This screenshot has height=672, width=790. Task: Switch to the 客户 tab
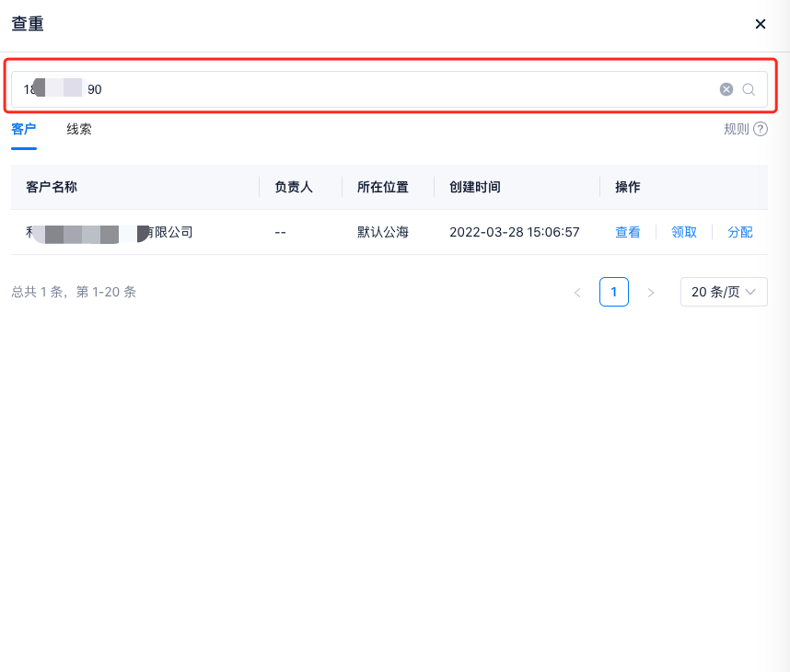24,129
